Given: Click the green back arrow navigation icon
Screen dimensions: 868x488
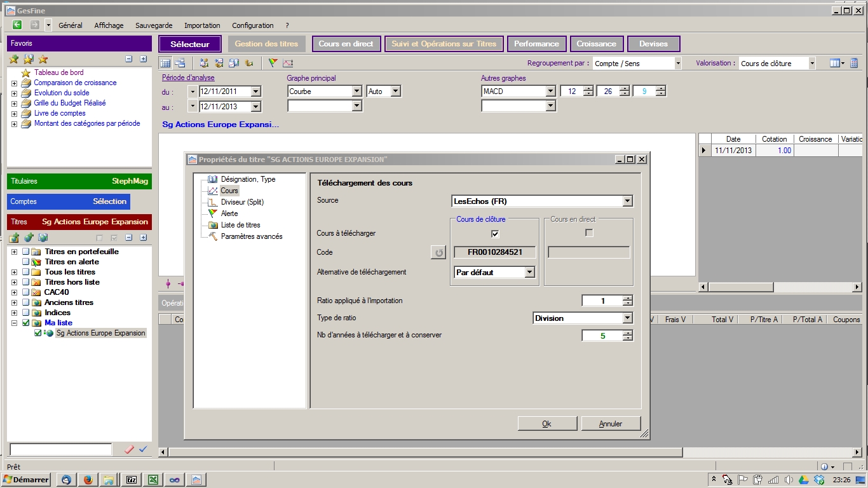Looking at the screenshot, I should click(x=17, y=25).
